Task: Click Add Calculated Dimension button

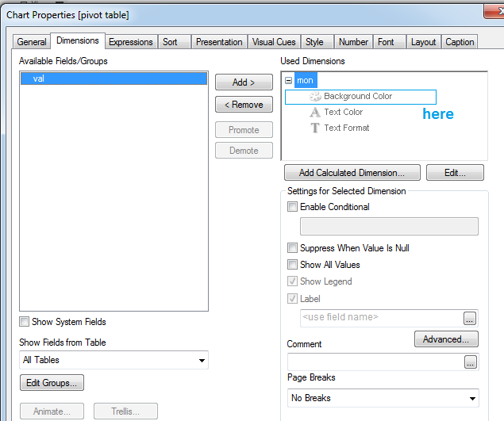Action: [352, 173]
